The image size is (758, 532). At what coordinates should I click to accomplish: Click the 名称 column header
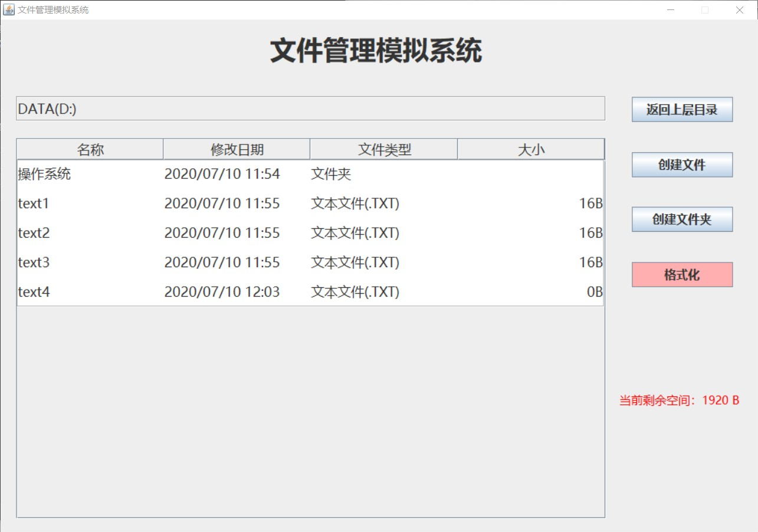point(90,149)
